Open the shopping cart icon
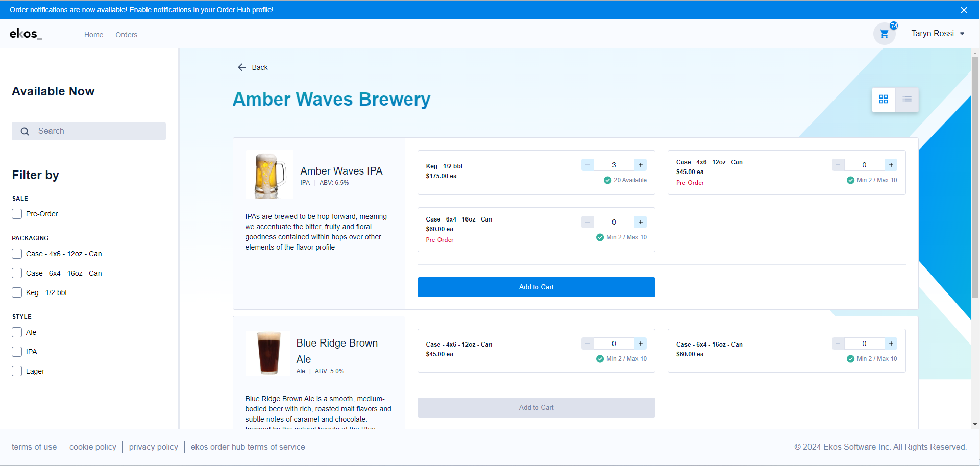This screenshot has height=466, width=980. [x=884, y=34]
